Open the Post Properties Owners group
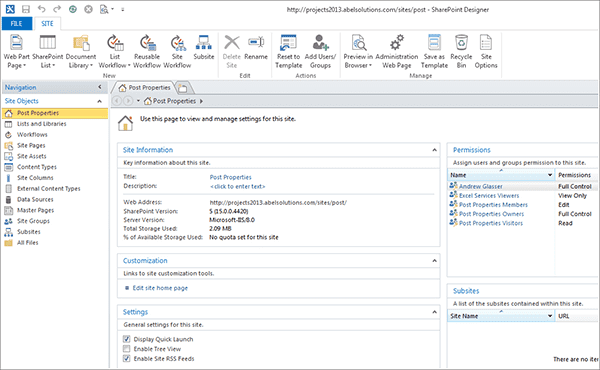Screen dimensions: 600x370 click(491, 214)
